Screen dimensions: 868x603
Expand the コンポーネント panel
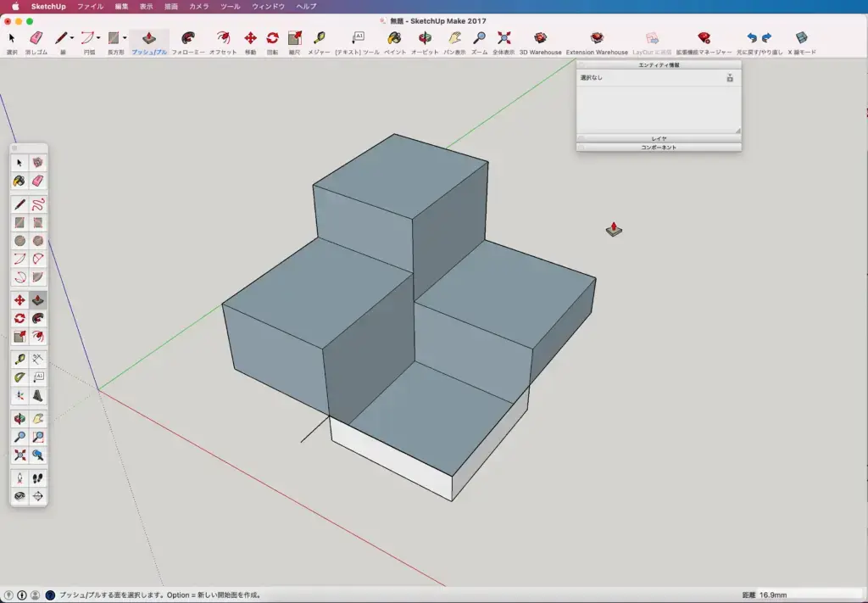[659, 148]
